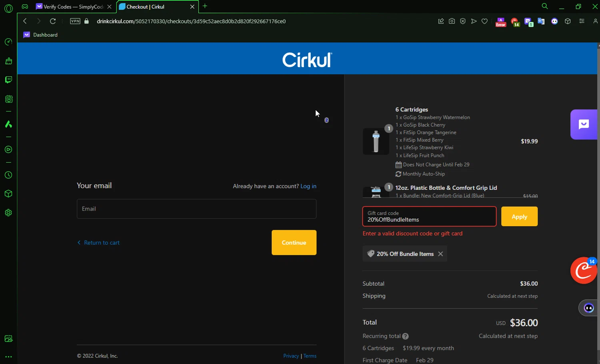Open the Dashboard bookmark

pyautogui.click(x=40, y=35)
